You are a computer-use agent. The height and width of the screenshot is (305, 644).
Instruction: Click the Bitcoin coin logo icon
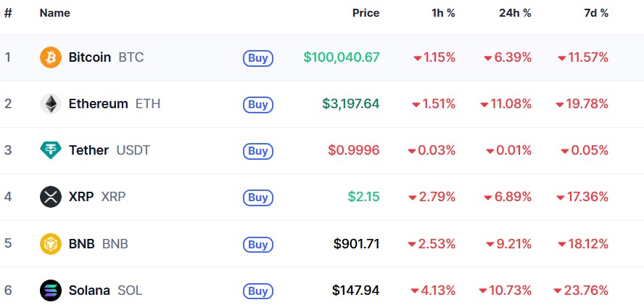coord(51,57)
